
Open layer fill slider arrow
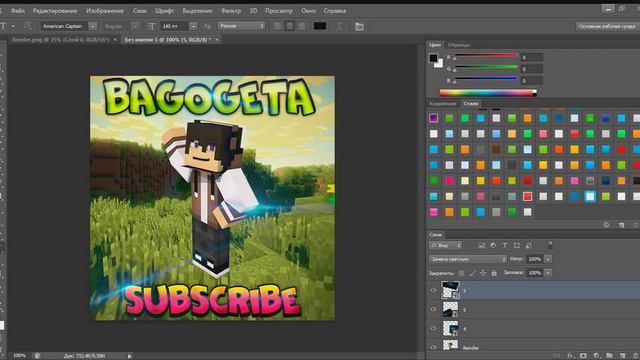point(548,273)
